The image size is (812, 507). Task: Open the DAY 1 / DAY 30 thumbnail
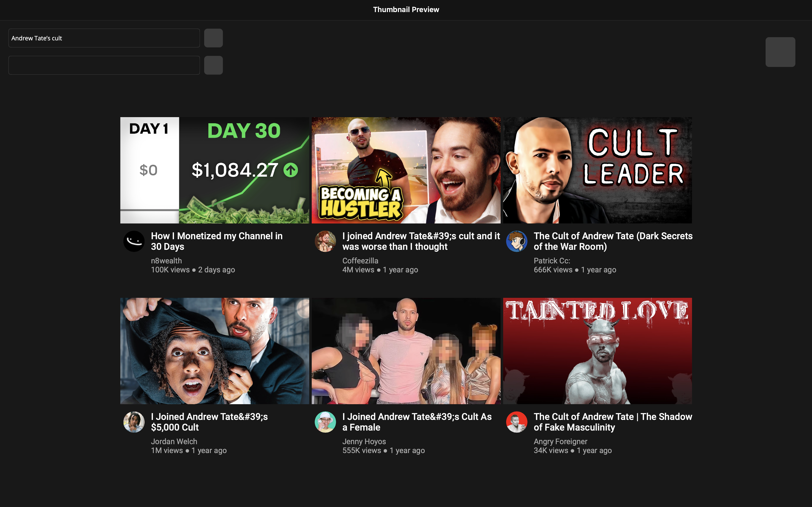(215, 170)
